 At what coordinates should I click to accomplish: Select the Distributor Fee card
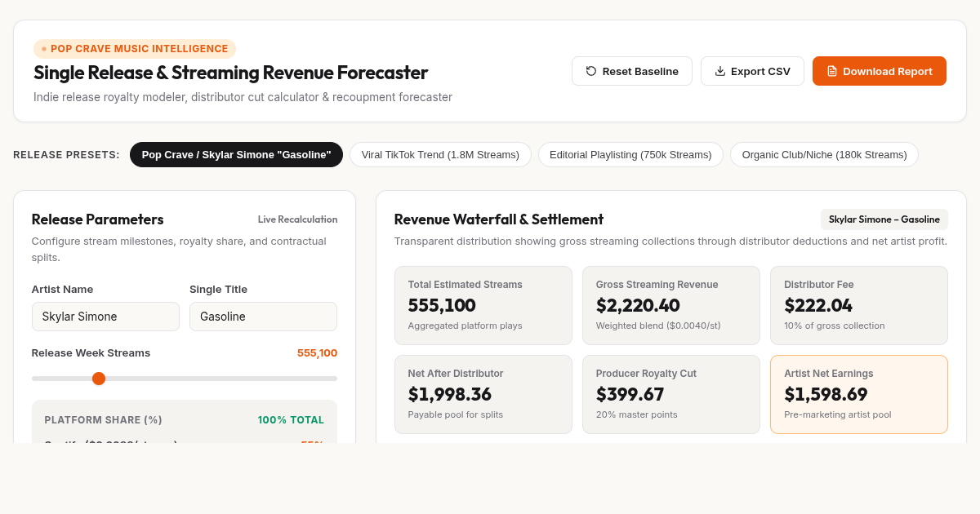pyautogui.click(x=859, y=305)
